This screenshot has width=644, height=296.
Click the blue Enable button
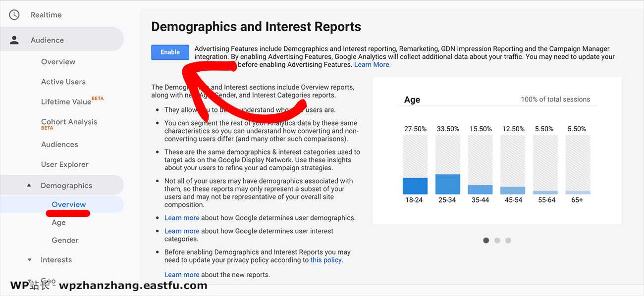click(x=170, y=51)
